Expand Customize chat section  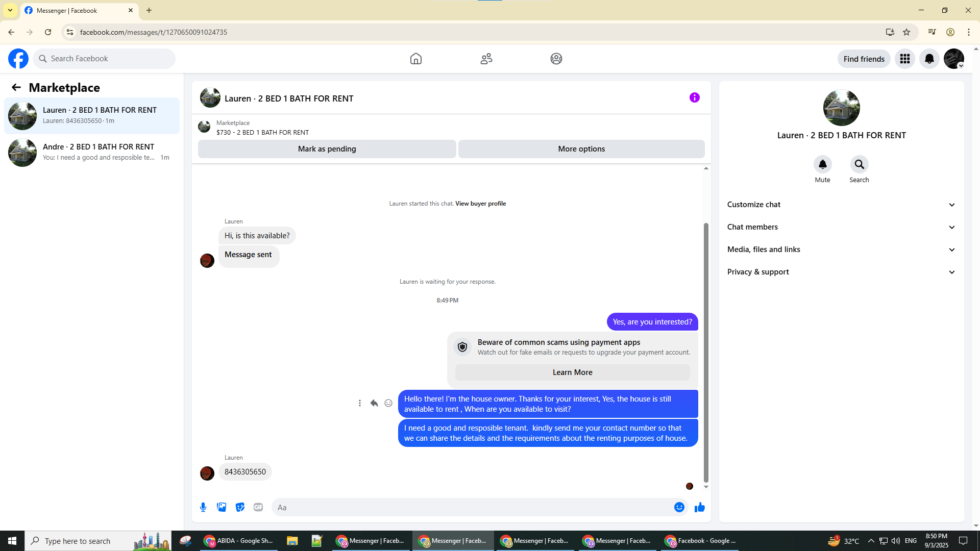(841, 205)
